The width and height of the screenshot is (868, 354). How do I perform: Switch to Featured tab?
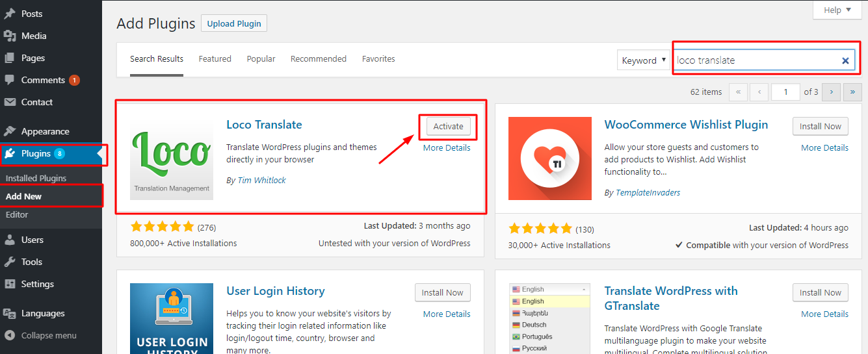coord(215,58)
